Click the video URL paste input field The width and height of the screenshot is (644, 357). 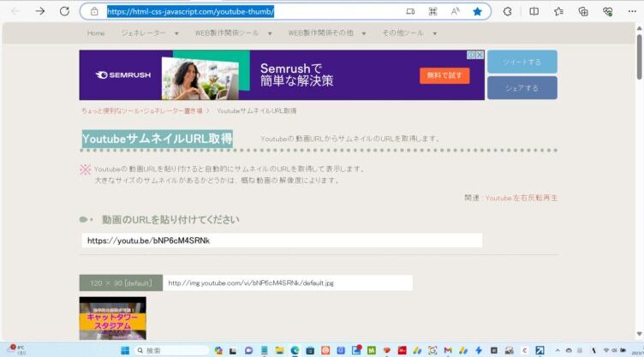282,241
